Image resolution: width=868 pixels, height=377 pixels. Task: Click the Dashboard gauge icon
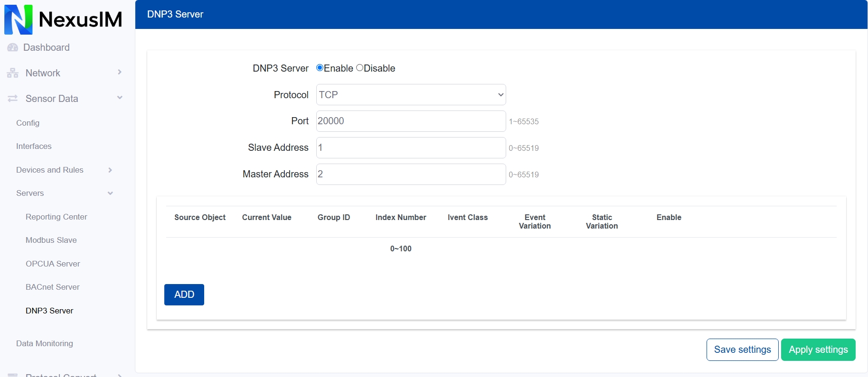tap(13, 47)
